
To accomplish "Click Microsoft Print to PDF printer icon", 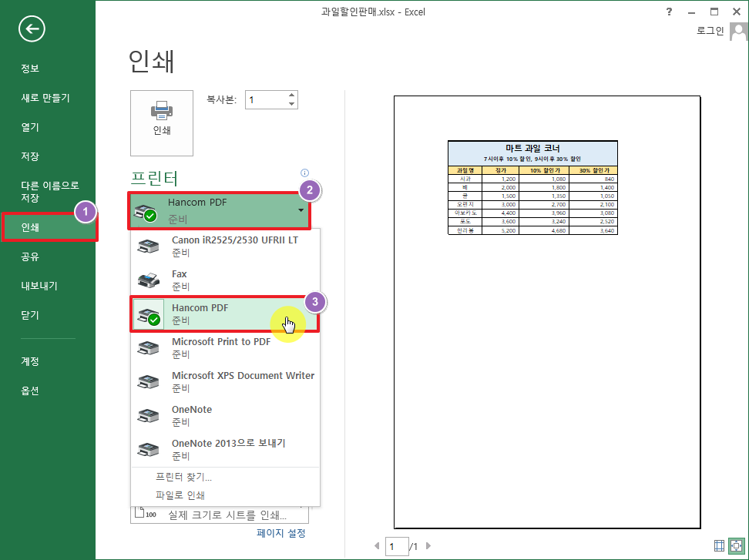I will (149, 348).
